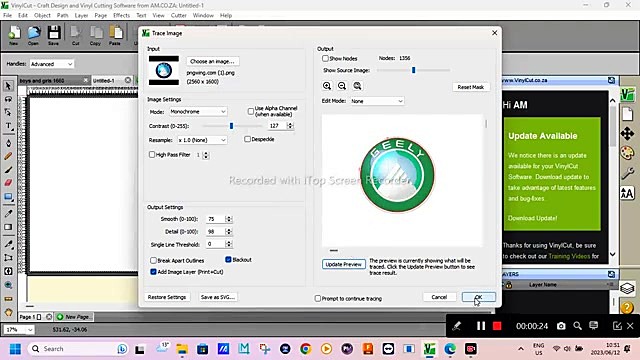Open File Explorer from the taskbar
This screenshot has height=360, width=640.
[182, 349]
